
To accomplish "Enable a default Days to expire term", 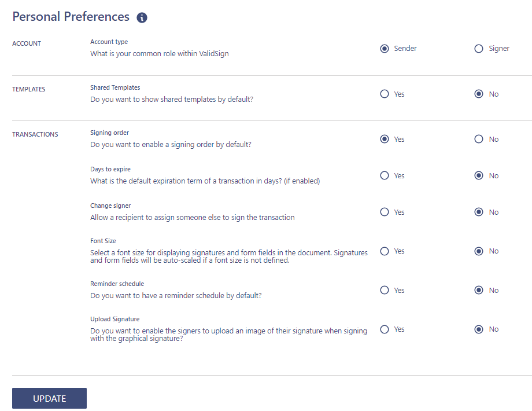I will coord(385,175).
